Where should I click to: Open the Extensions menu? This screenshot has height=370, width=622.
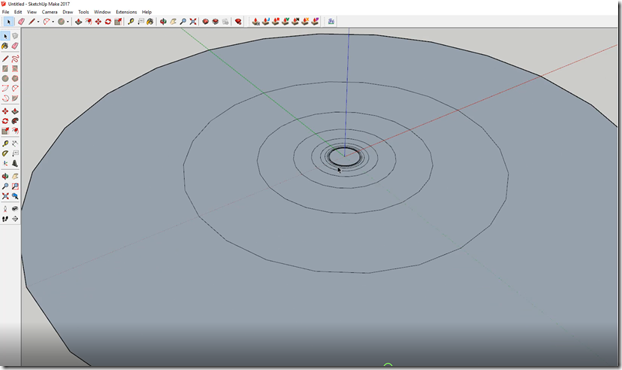coord(126,12)
